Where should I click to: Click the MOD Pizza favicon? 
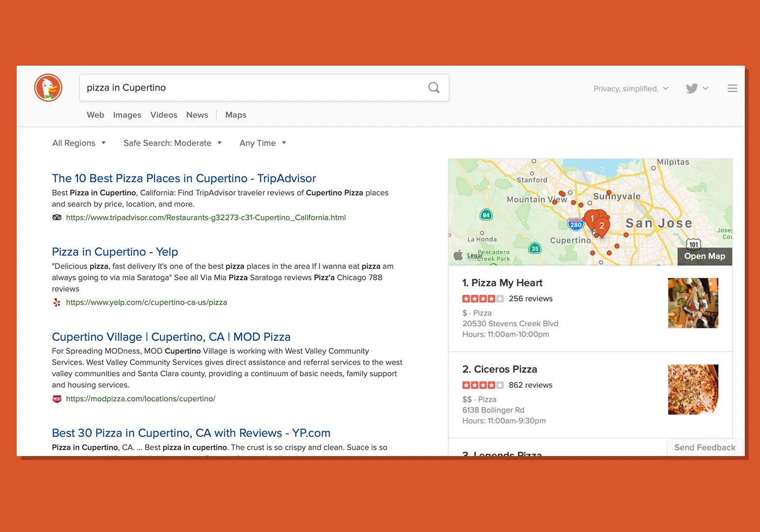[x=57, y=399]
